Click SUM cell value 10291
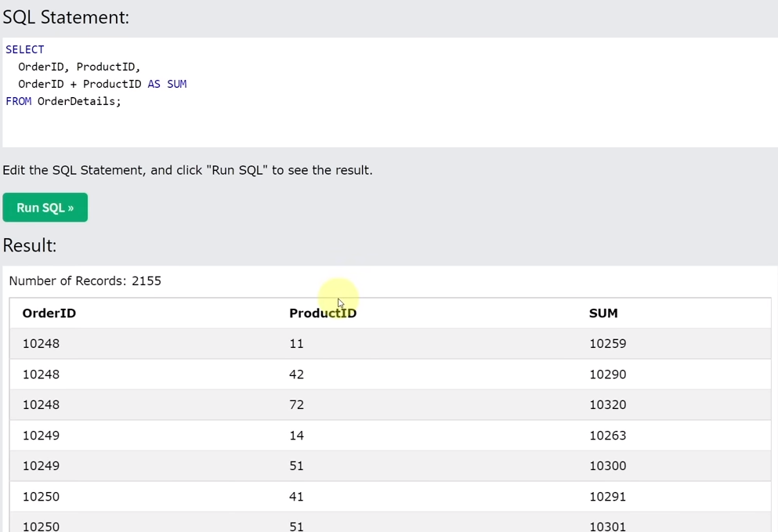The image size is (778, 532). coord(608,496)
